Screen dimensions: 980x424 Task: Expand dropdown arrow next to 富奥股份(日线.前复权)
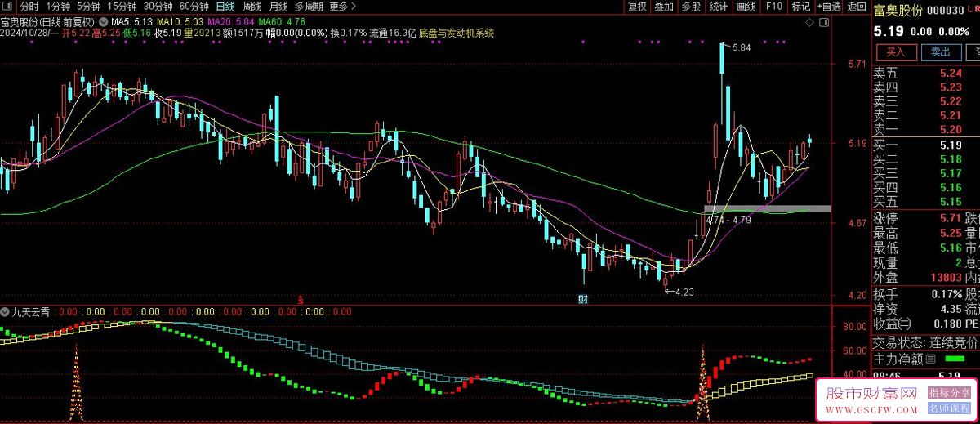[102, 20]
